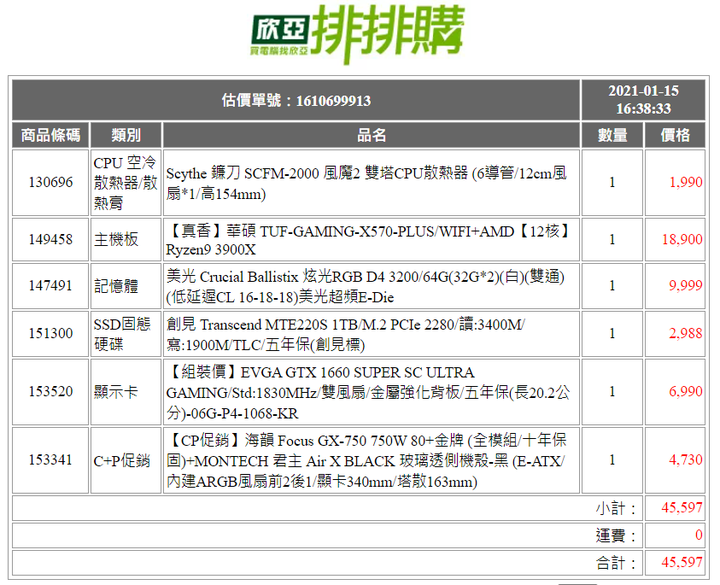This screenshot has height=585, width=720.
Task: Click EVGA GTX 1660 SUPER product name
Action: click(x=368, y=392)
